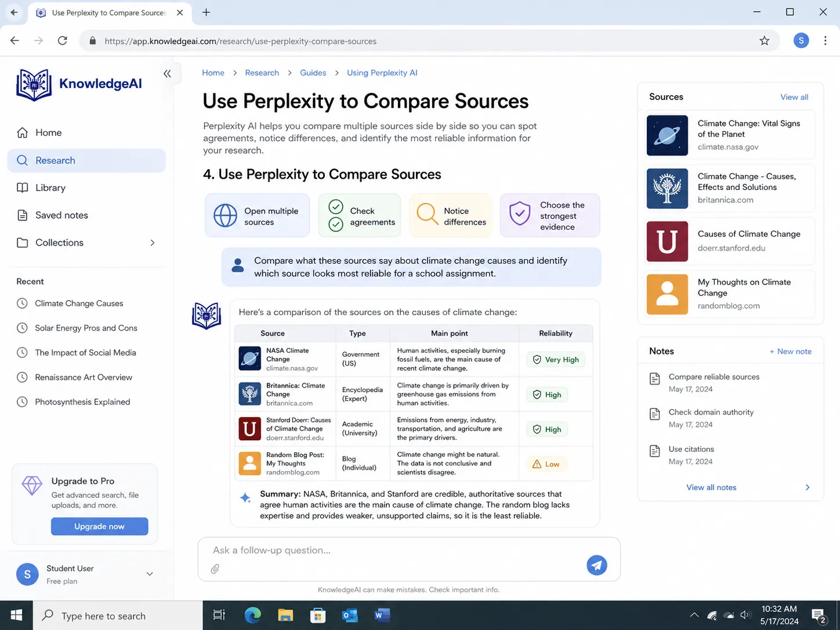840x630 pixels.
Task: Open Library in the sidebar
Action: pos(86,188)
